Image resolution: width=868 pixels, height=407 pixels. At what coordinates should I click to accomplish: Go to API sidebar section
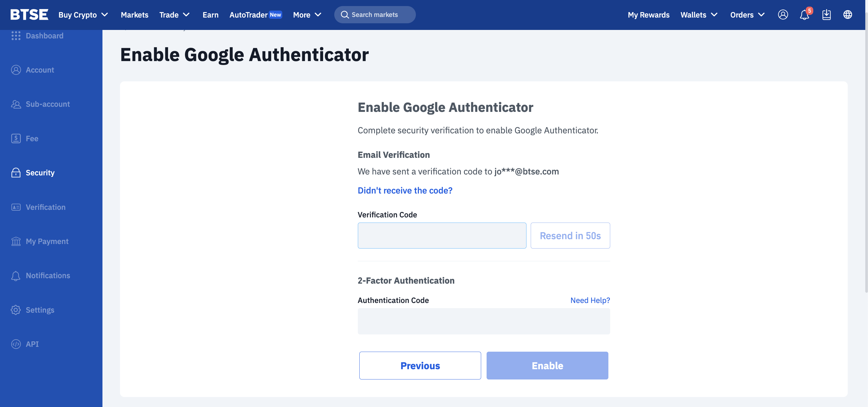tap(32, 344)
